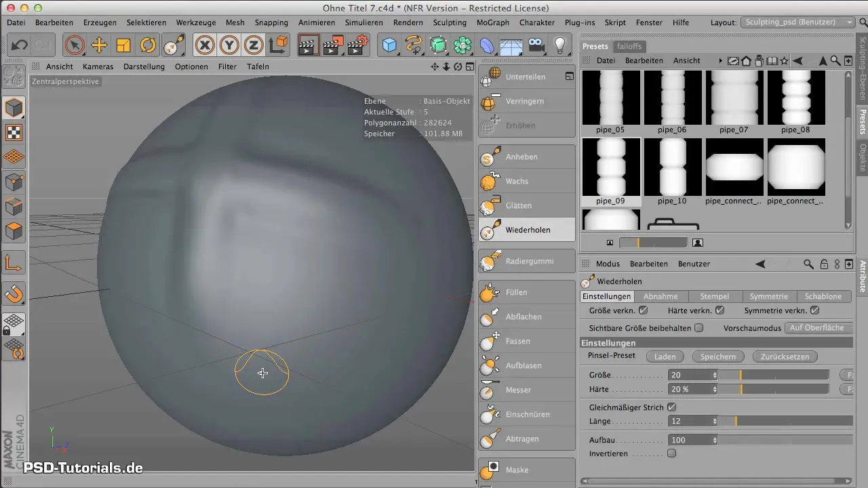
Task: Click the Größe value stepper arrows
Action: click(x=715, y=375)
